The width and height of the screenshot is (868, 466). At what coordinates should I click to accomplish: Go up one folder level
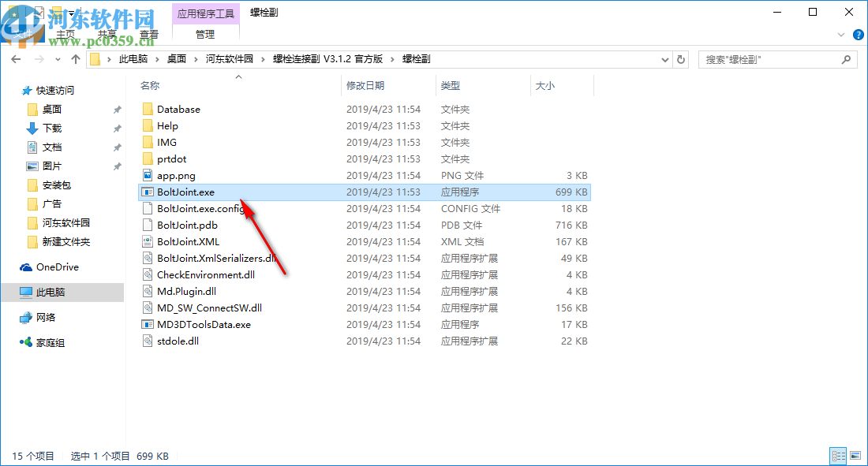pyautogui.click(x=76, y=59)
